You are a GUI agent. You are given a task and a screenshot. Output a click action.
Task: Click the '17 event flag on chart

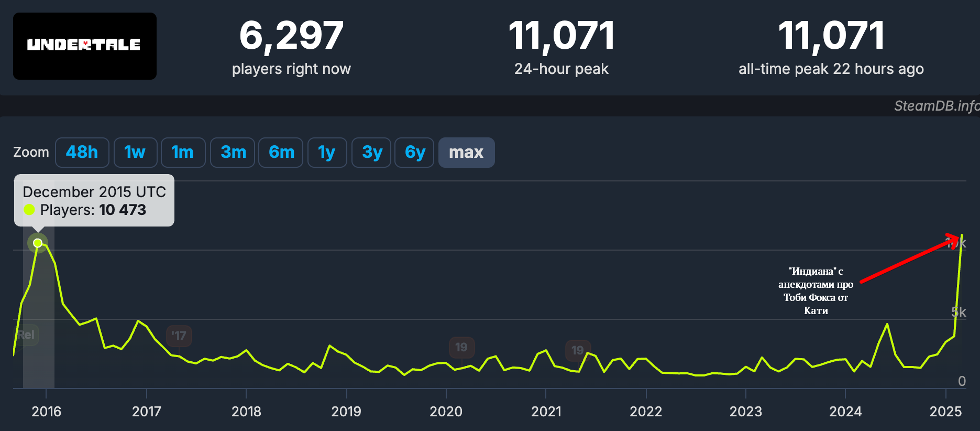click(x=179, y=336)
